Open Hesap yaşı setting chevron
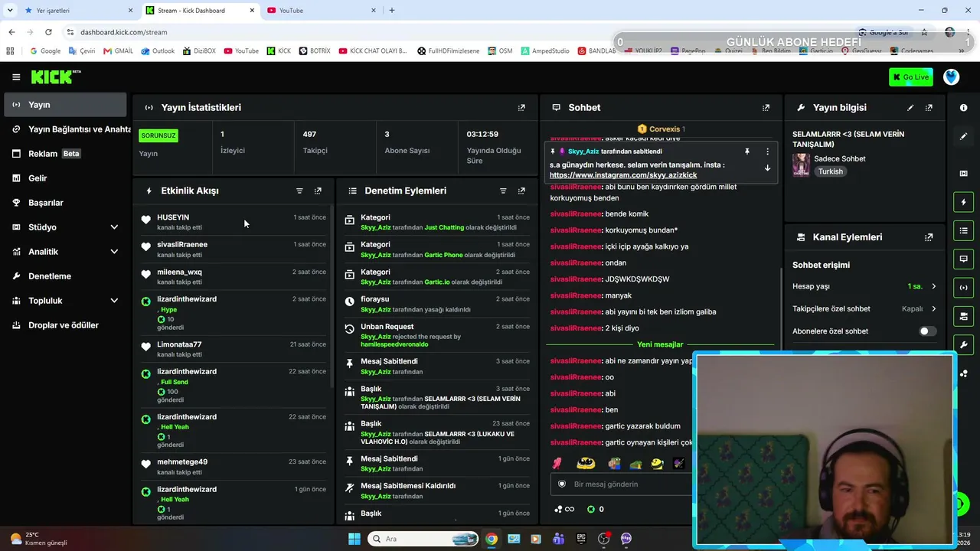Image resolution: width=980 pixels, height=551 pixels. click(x=933, y=286)
